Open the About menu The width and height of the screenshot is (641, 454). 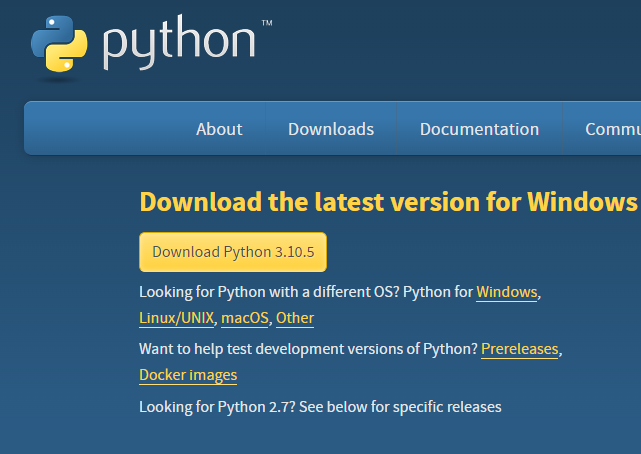(x=219, y=129)
